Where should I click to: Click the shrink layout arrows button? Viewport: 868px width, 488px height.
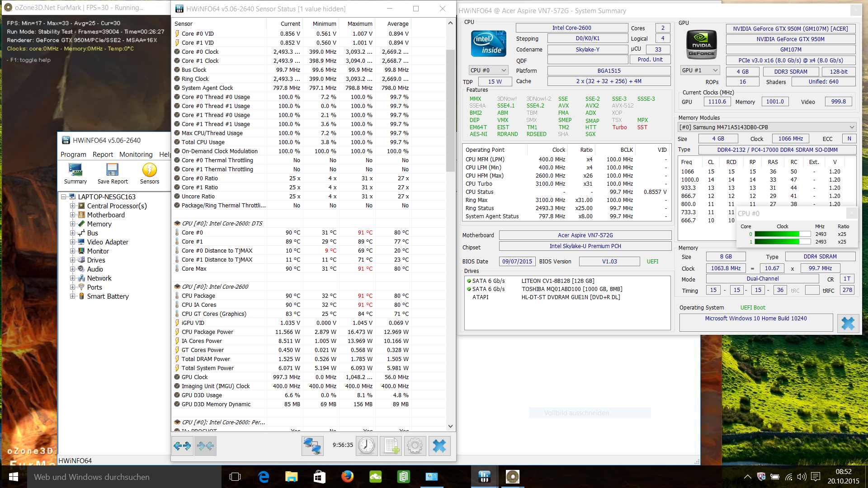205,446
